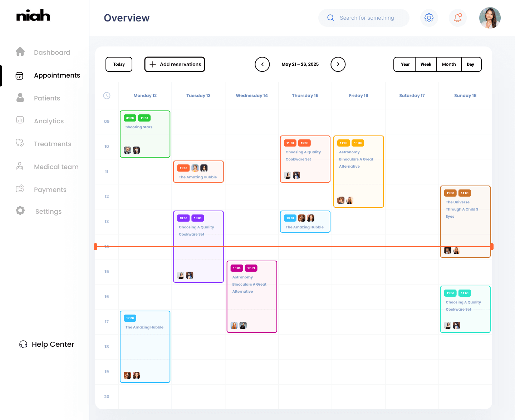Open the Analytics menu item
This screenshot has height=420, width=515.
(x=49, y=121)
